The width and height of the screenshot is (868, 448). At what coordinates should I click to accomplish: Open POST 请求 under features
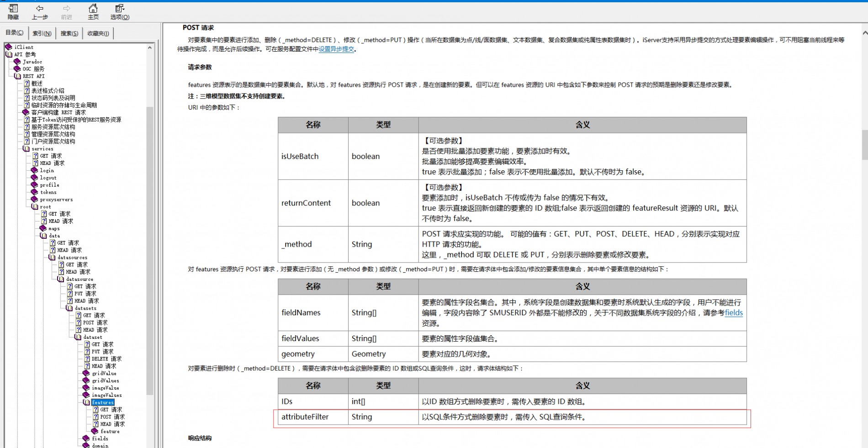[x=112, y=417]
